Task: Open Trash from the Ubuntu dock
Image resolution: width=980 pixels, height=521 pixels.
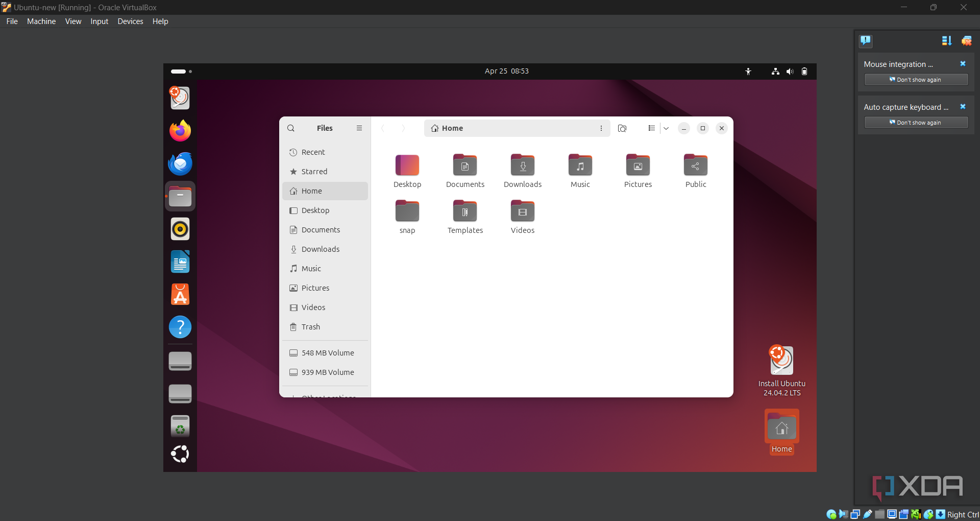Action: (180, 425)
